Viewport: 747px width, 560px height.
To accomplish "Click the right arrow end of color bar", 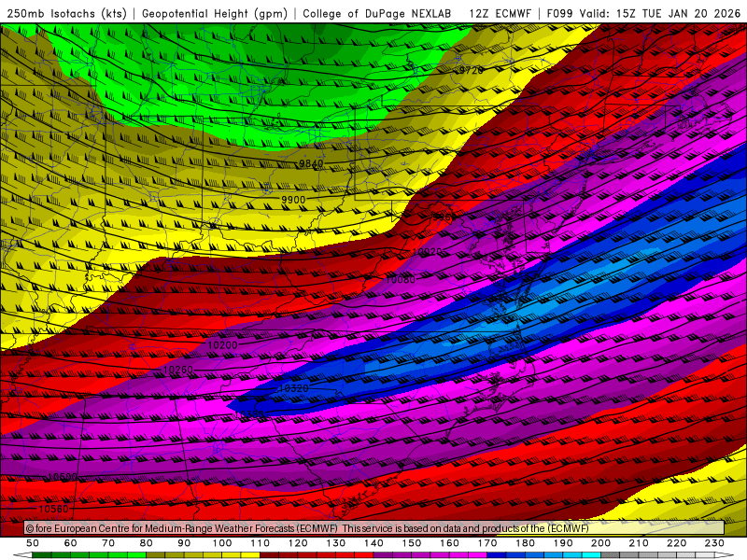I will 725,555.
